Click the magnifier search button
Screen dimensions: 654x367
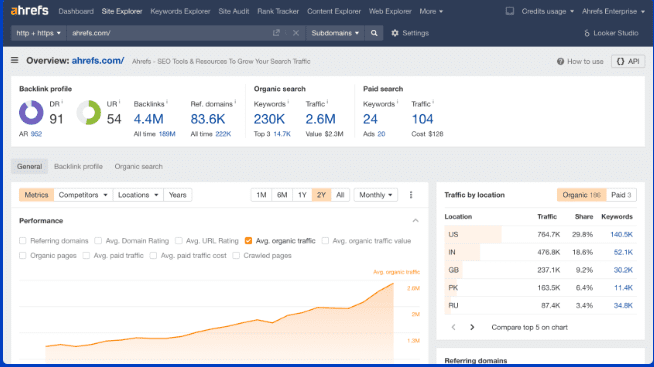point(374,33)
